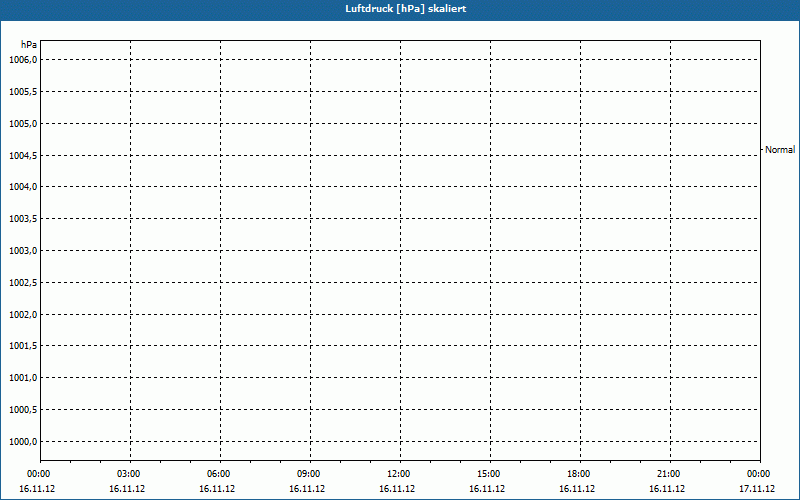Click the 1005,5 y-axis value
Viewport: 800px width, 500px height.
click(23, 92)
